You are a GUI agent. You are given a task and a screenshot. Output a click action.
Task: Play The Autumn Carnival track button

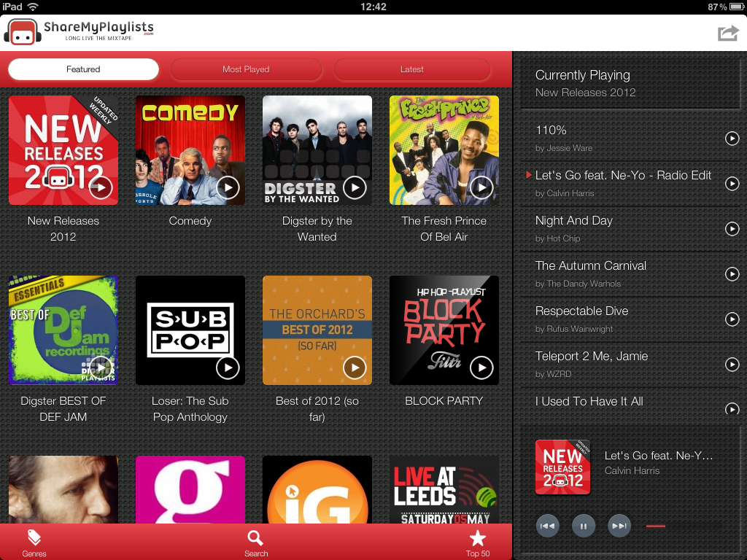(732, 274)
